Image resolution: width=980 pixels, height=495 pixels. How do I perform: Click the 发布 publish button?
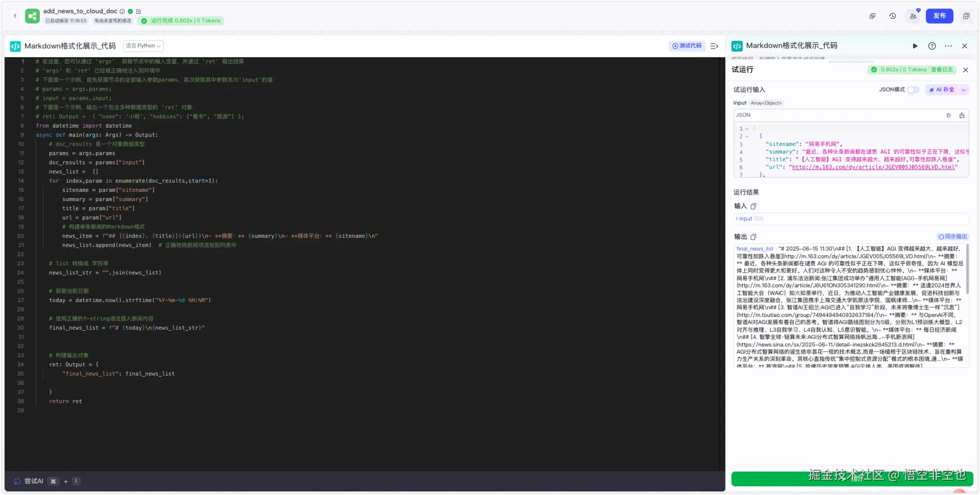click(940, 16)
